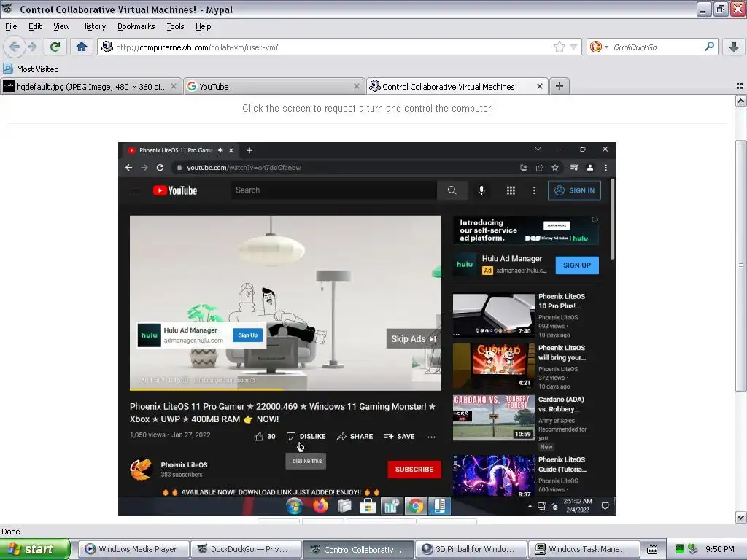Open the Mypal downloads arrow
The width and height of the screenshot is (747, 560).
(x=734, y=47)
